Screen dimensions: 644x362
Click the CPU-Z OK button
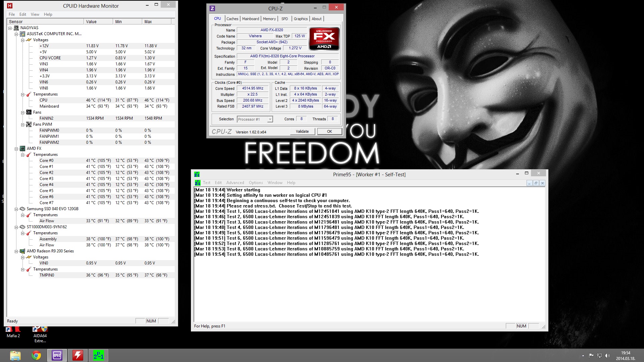(x=329, y=131)
